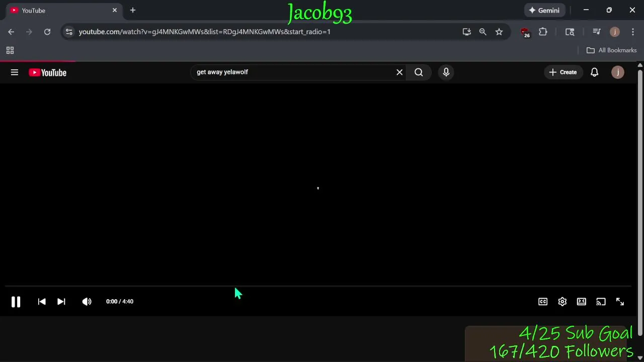Cast video with Play on TV icon
The height and width of the screenshot is (362, 644).
click(601, 302)
